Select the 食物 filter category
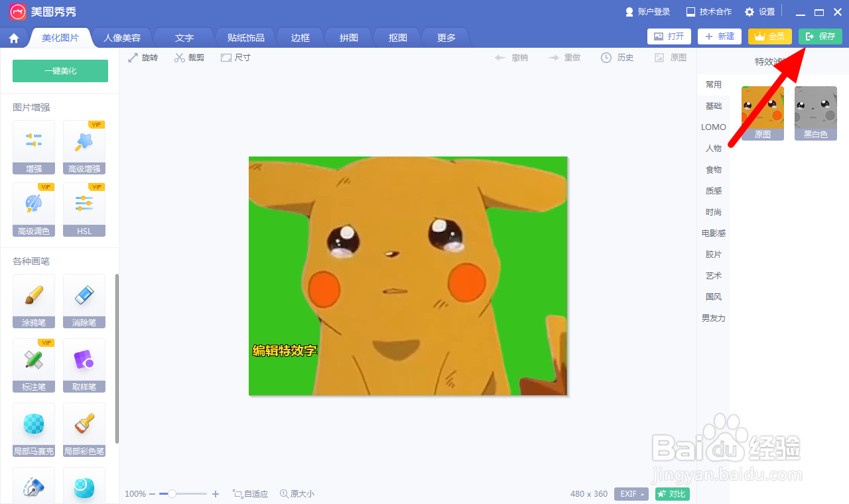The image size is (849, 504). [x=714, y=170]
